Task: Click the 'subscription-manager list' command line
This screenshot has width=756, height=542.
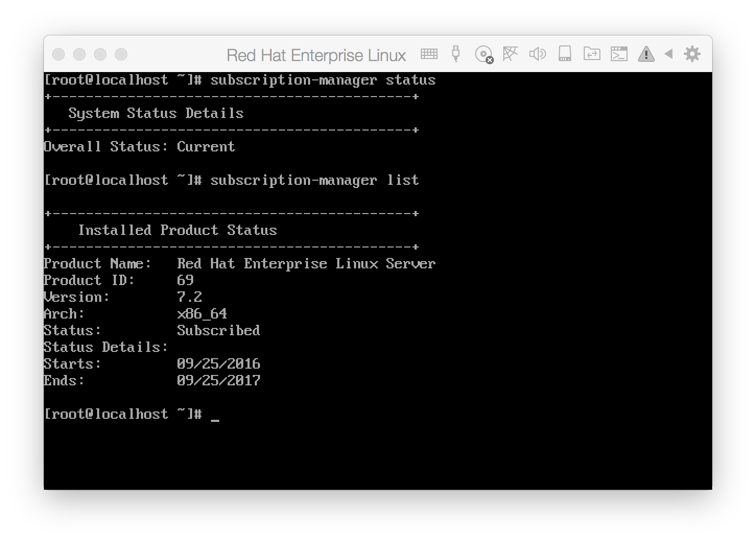Action: tap(231, 180)
